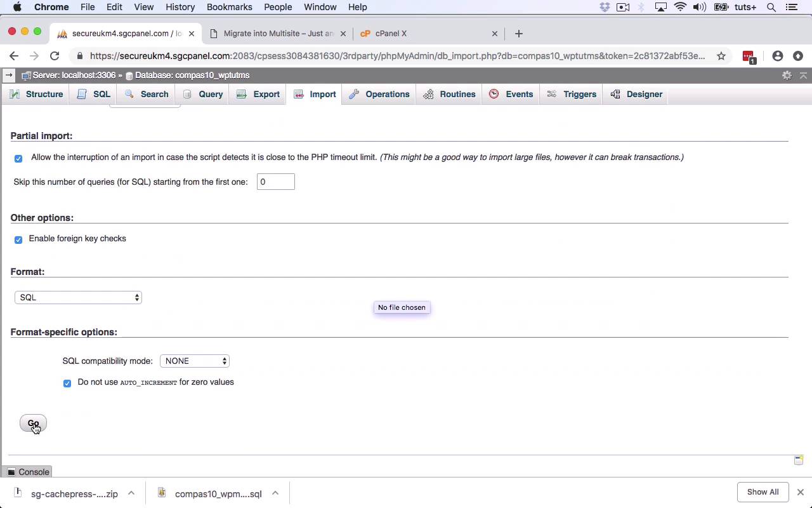Select the Import tab
This screenshot has height=508, width=812.
pyautogui.click(x=315, y=94)
